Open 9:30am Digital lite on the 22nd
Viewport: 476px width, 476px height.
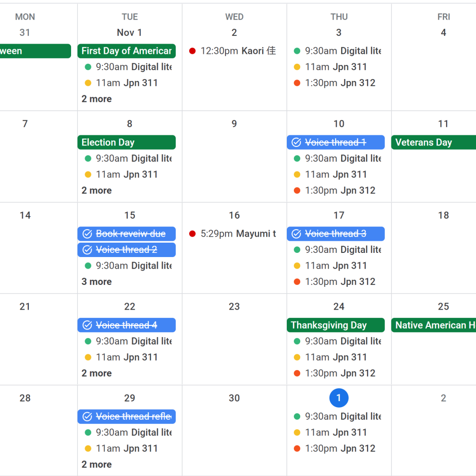[x=128, y=341]
